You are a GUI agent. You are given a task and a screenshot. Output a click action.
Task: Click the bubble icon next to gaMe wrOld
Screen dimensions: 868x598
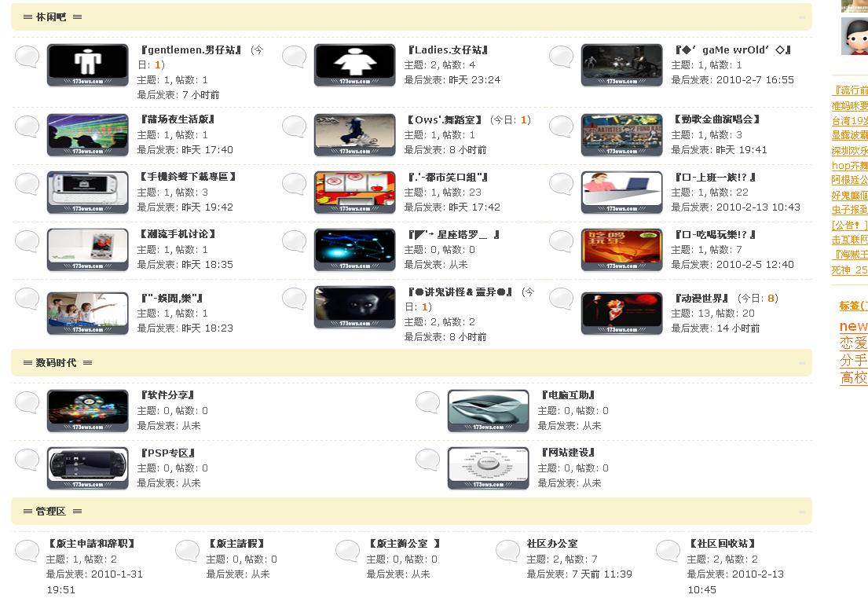click(x=562, y=57)
